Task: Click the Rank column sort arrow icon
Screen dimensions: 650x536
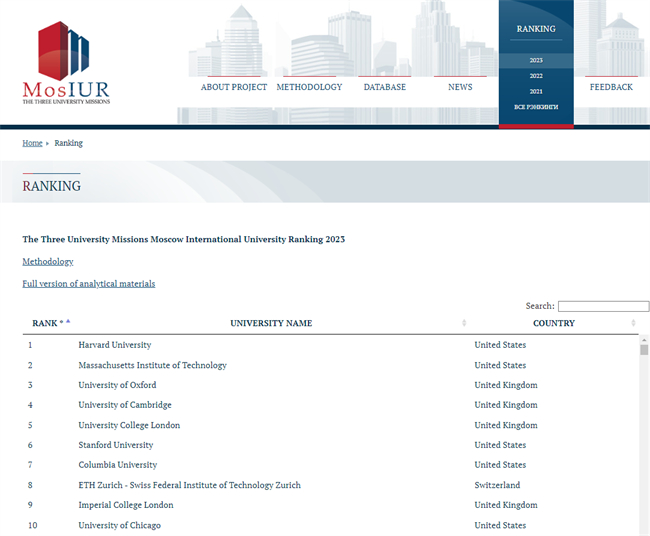Action: [68, 321]
